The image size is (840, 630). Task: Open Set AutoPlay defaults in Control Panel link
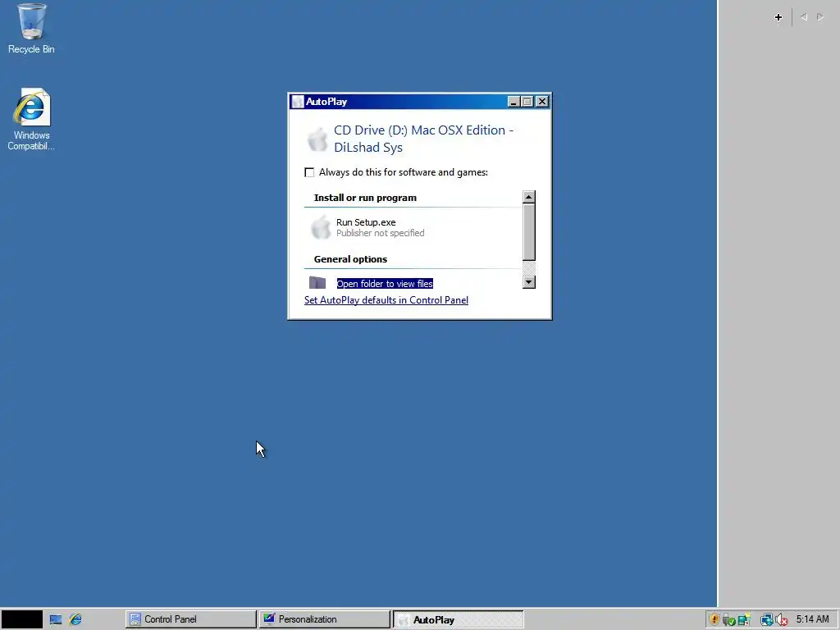click(x=386, y=300)
